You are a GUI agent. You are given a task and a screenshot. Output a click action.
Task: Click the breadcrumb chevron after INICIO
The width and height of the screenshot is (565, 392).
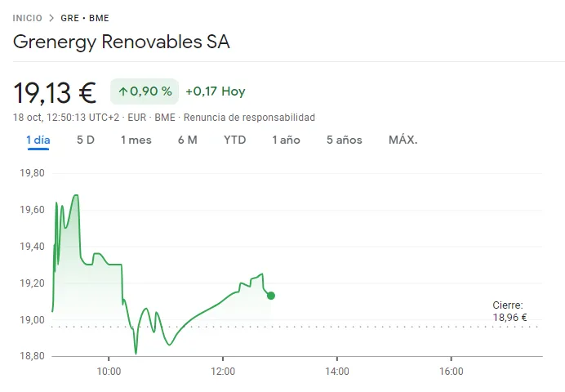coord(51,18)
